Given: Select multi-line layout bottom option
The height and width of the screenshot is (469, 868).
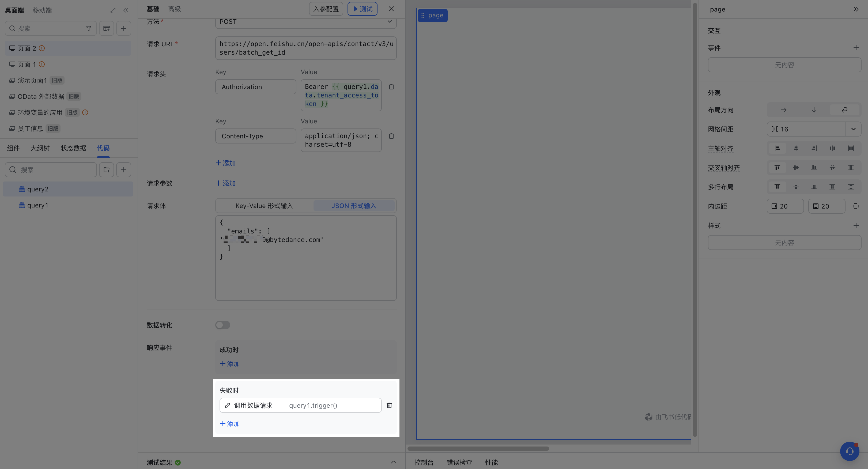Looking at the screenshot, I should tap(814, 187).
